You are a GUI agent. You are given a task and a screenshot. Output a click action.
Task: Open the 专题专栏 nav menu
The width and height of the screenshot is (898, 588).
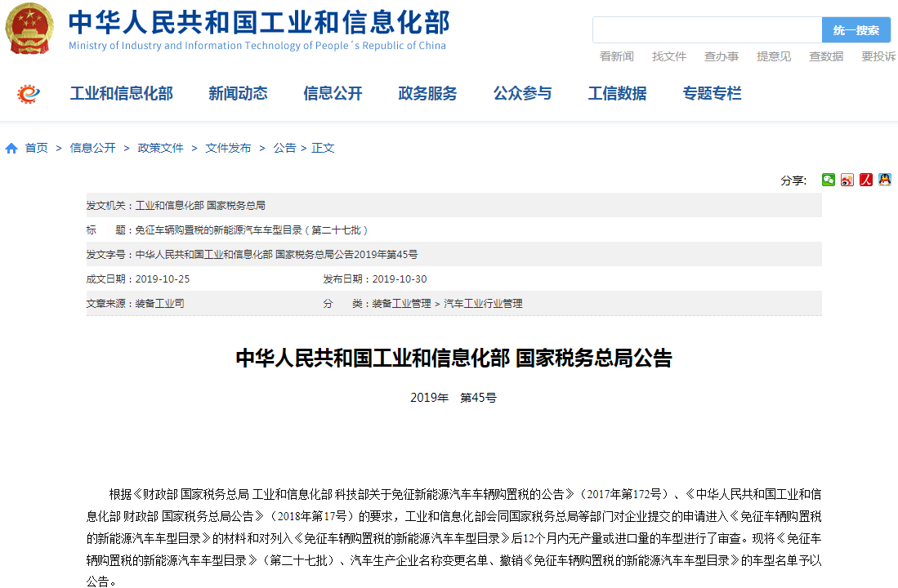[x=712, y=93]
